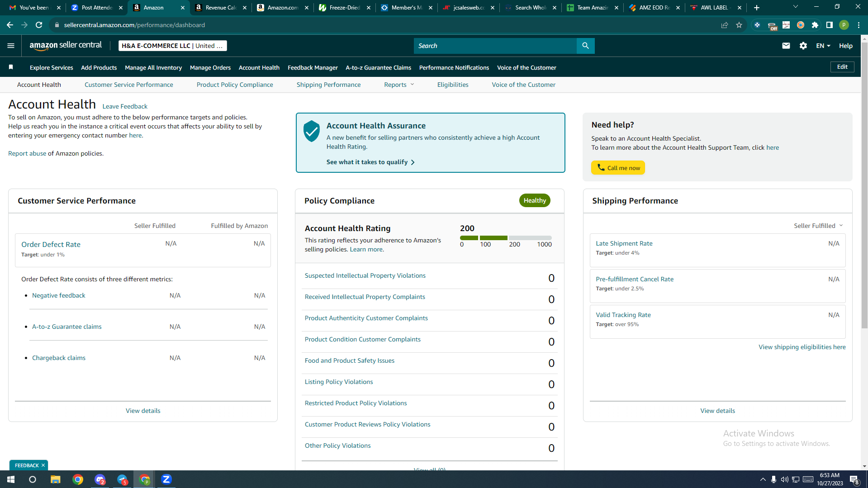Close the Revenue Calc tab
The width and height of the screenshot is (868, 488).
tap(244, 8)
